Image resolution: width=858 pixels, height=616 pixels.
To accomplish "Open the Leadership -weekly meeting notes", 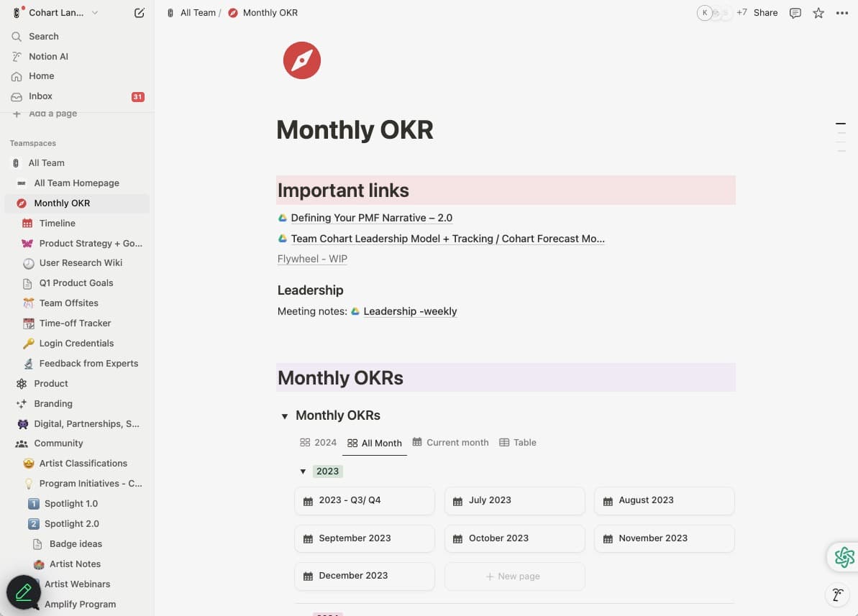I will [410, 311].
